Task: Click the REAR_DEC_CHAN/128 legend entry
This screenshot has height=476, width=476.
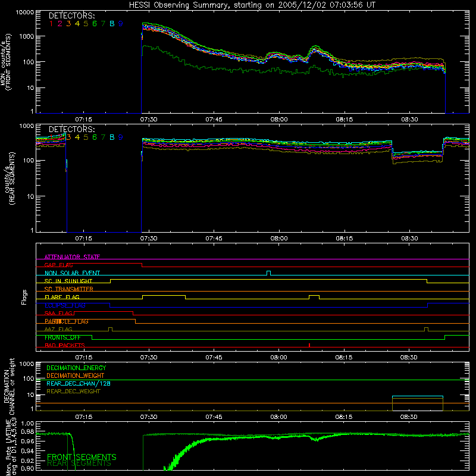Action: 79,383
